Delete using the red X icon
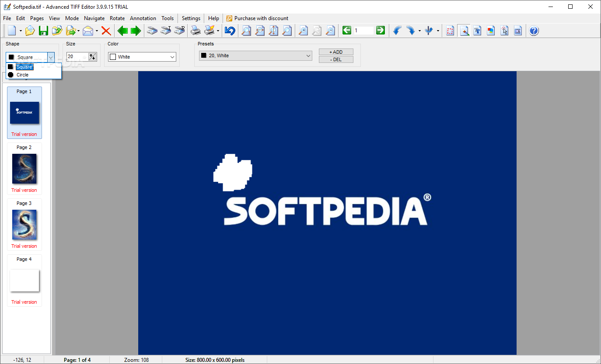 click(106, 31)
